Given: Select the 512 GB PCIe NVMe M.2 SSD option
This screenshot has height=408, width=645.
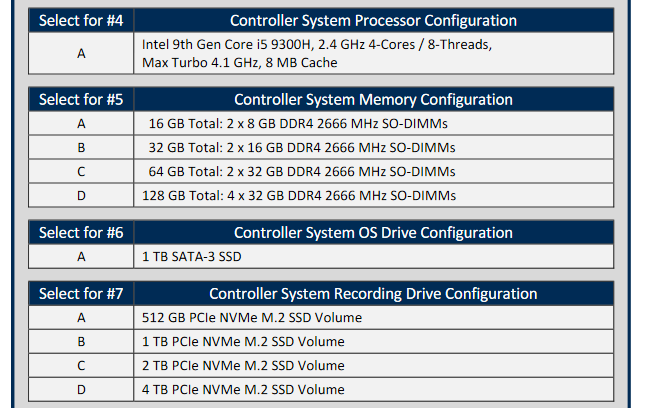Looking at the screenshot, I should pyautogui.click(x=252, y=317).
